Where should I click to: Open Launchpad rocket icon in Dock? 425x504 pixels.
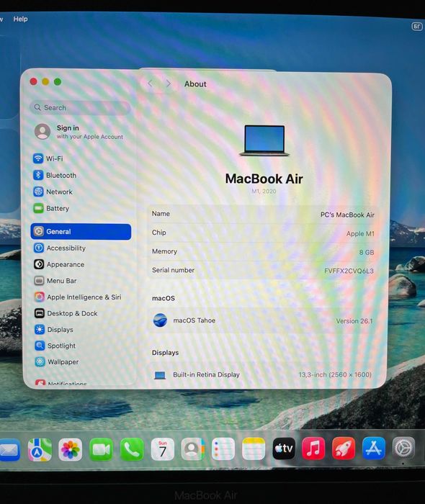pos(344,448)
